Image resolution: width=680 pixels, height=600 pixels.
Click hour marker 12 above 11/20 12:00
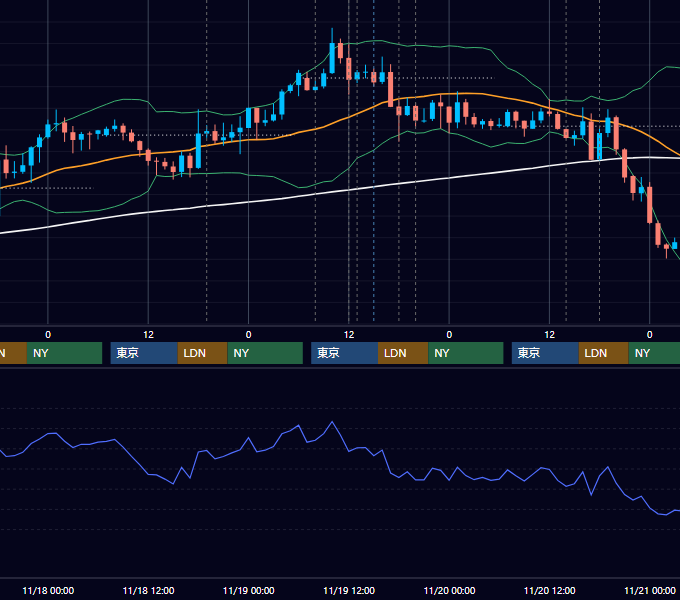point(549,335)
